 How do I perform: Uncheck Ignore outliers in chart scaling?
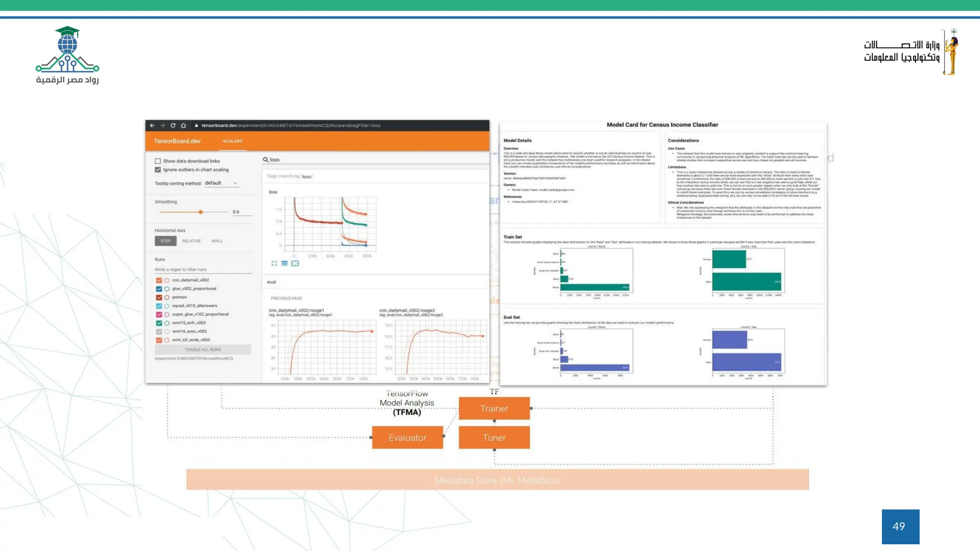[x=158, y=170]
